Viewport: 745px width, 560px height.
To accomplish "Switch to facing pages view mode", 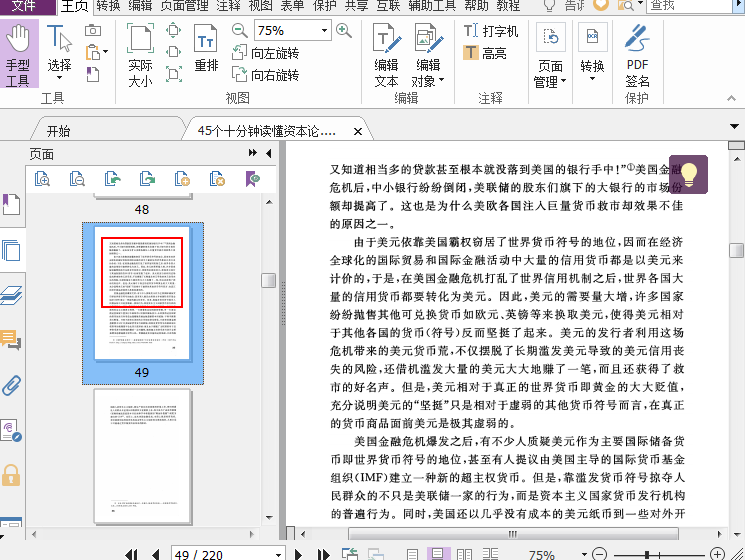I will coord(464,554).
